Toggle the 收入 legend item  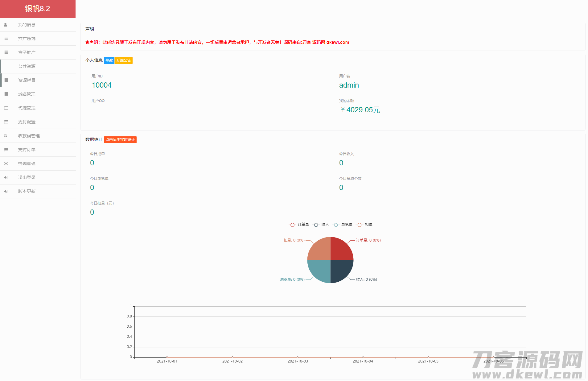coord(321,225)
